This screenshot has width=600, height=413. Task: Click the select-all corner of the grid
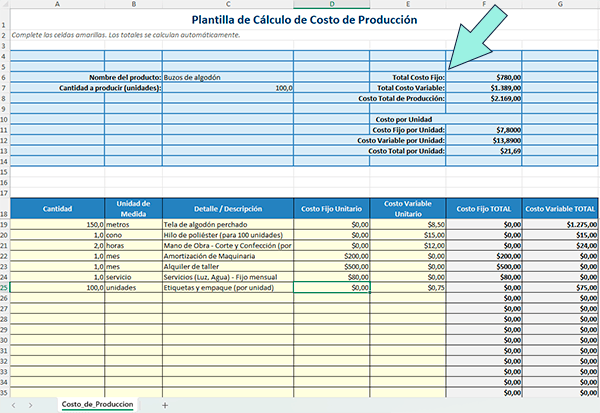(6, 4)
